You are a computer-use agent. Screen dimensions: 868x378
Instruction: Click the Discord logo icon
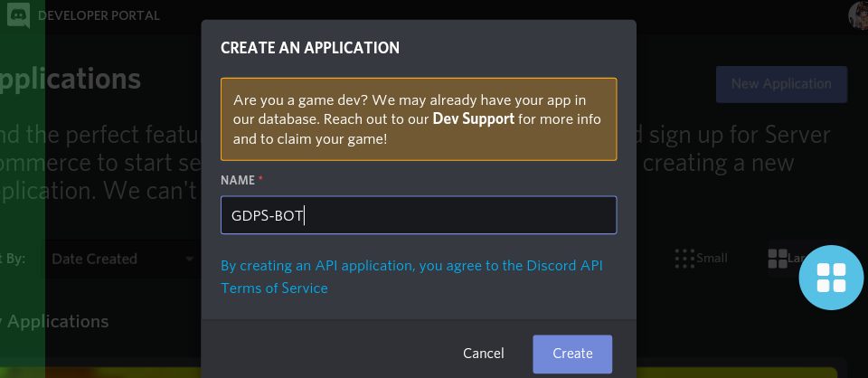point(18,15)
